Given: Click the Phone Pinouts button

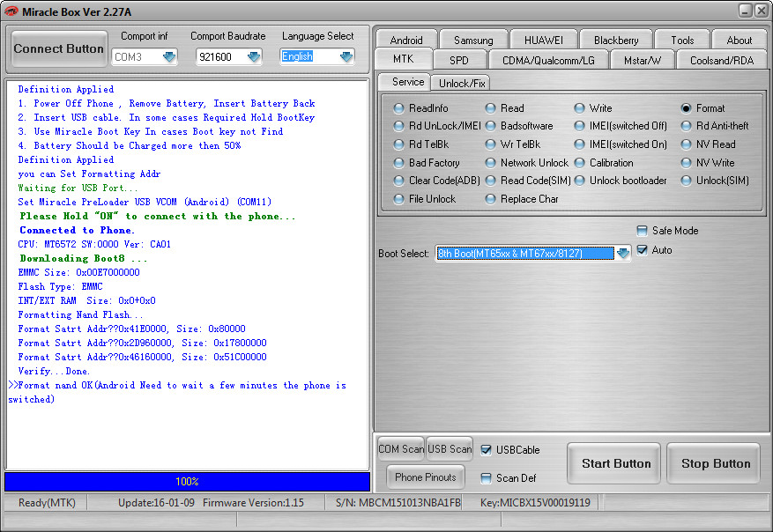Looking at the screenshot, I should click(426, 477).
